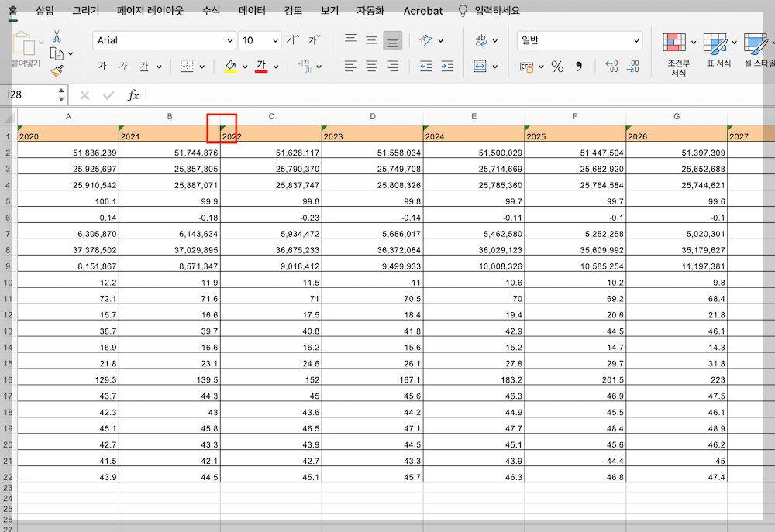Click the Copy icon

coord(57,53)
